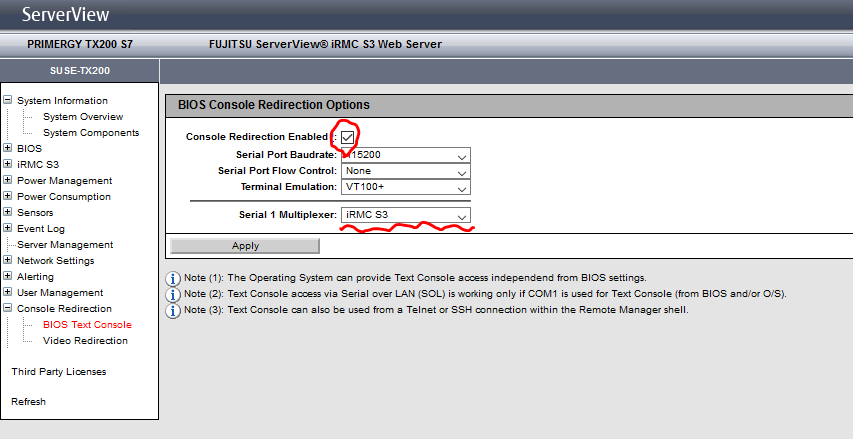This screenshot has width=853, height=439.
Task: Click the Console Redirection label
Action: 64,308
